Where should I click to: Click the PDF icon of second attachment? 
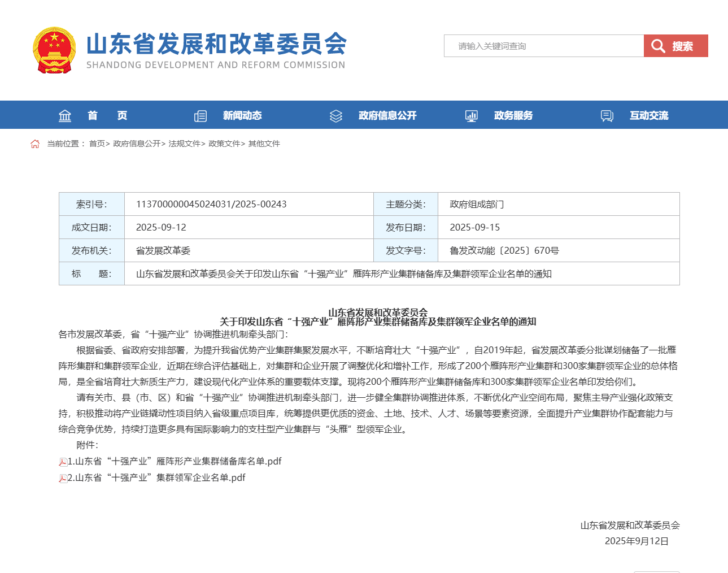[63, 479]
